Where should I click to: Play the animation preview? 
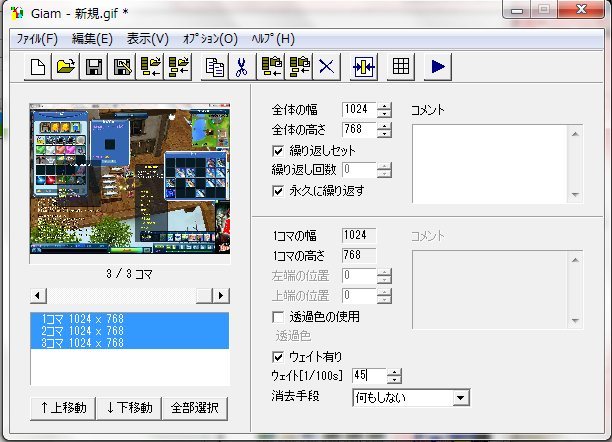tap(438, 67)
